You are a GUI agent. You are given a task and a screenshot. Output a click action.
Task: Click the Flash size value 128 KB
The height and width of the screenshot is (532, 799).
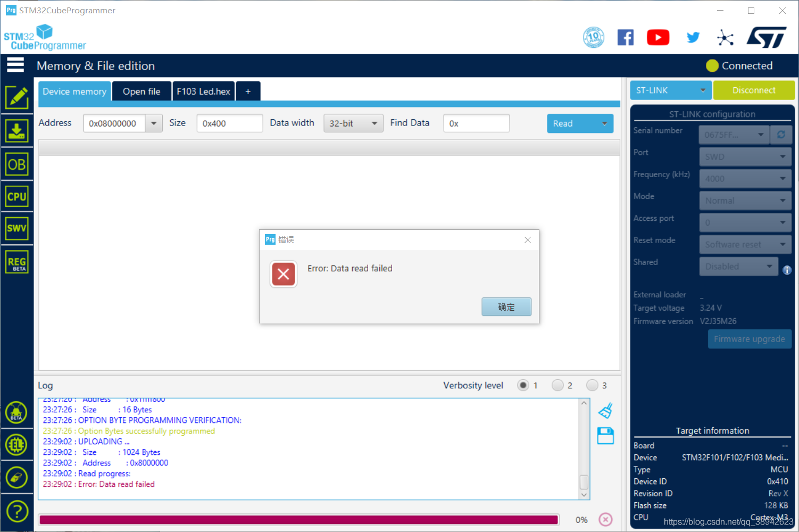pyautogui.click(x=776, y=505)
